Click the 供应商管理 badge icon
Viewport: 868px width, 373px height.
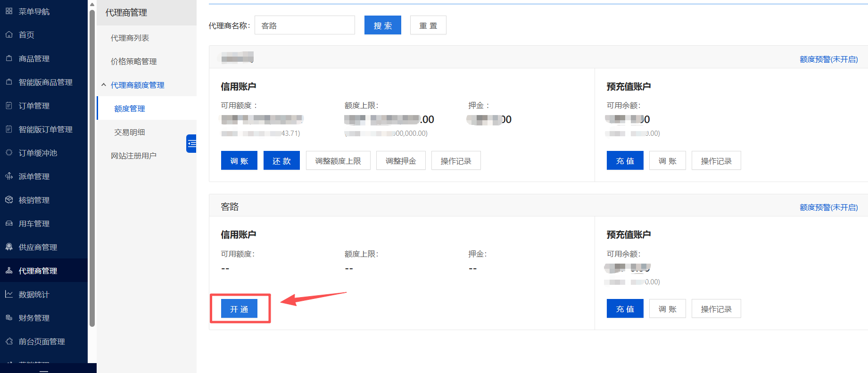coord(9,247)
